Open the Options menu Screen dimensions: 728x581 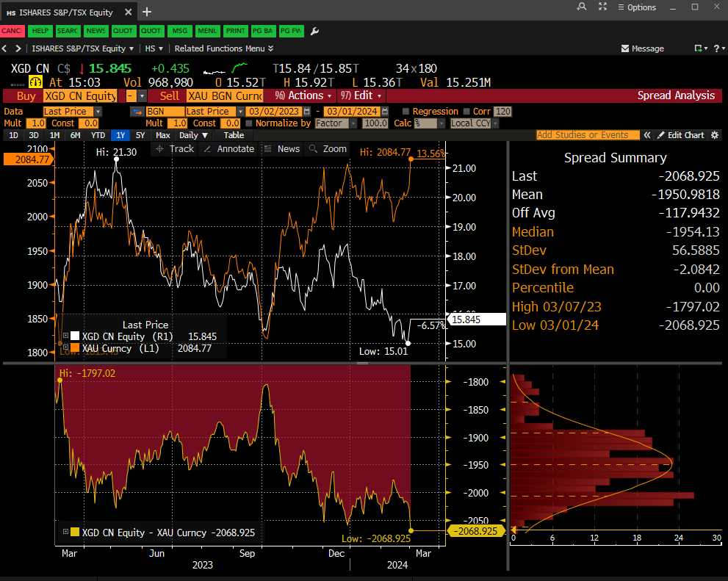pyautogui.click(x=636, y=7)
